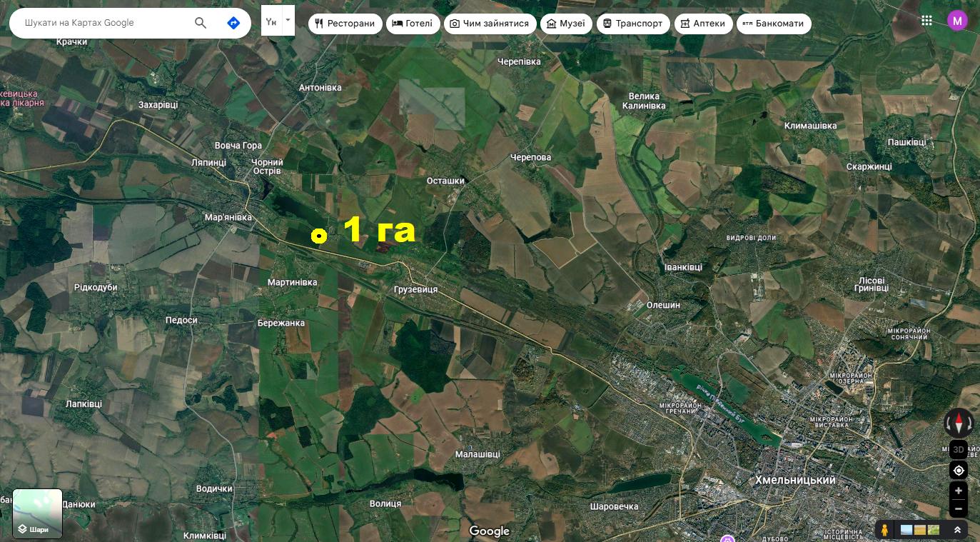Click the Волиця village label
980x542 pixels.
pyautogui.click(x=385, y=503)
